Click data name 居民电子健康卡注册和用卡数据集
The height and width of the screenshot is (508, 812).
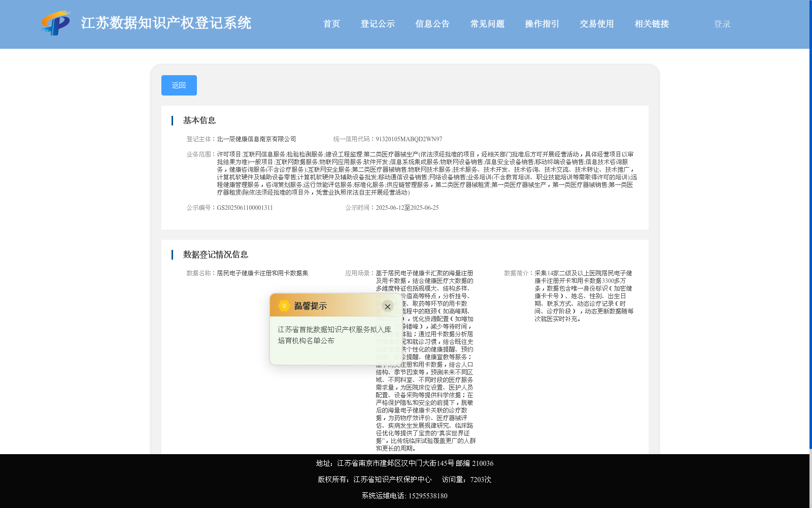[x=263, y=273]
